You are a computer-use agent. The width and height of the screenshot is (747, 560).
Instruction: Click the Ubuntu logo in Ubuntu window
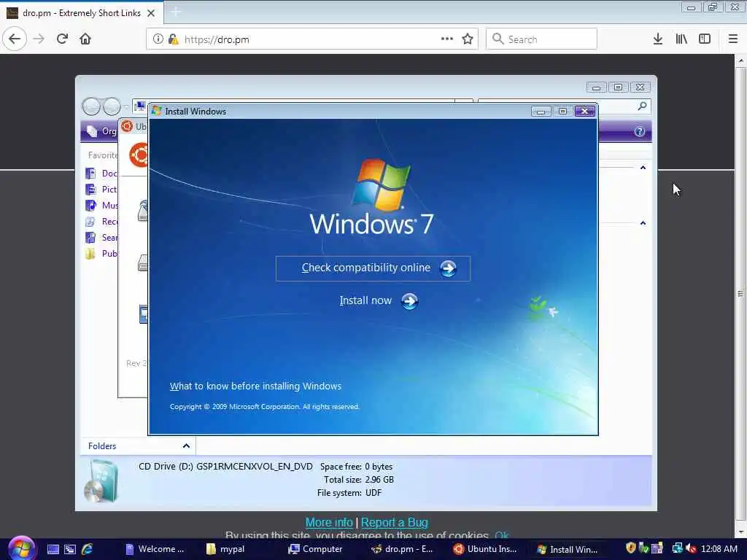139,155
